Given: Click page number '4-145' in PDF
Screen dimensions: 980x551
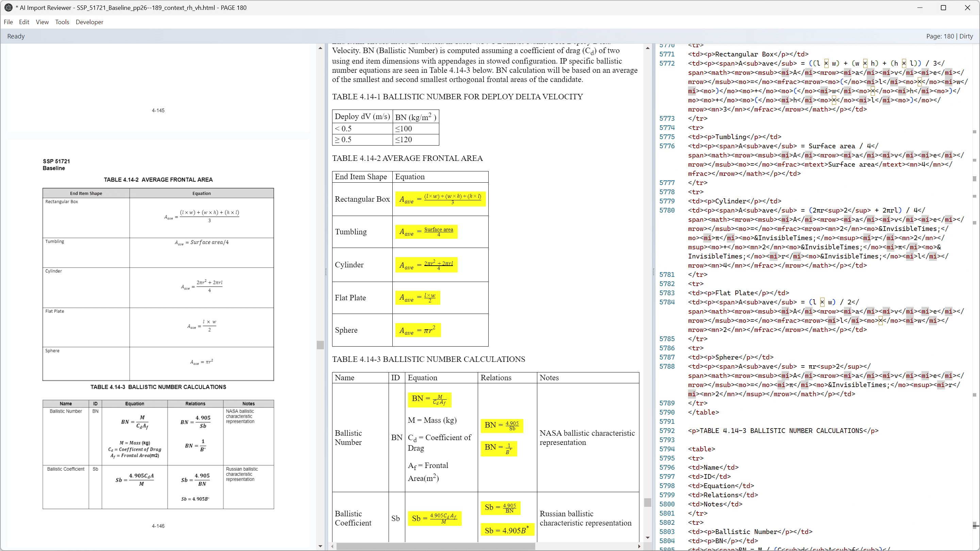Looking at the screenshot, I should click(158, 111).
